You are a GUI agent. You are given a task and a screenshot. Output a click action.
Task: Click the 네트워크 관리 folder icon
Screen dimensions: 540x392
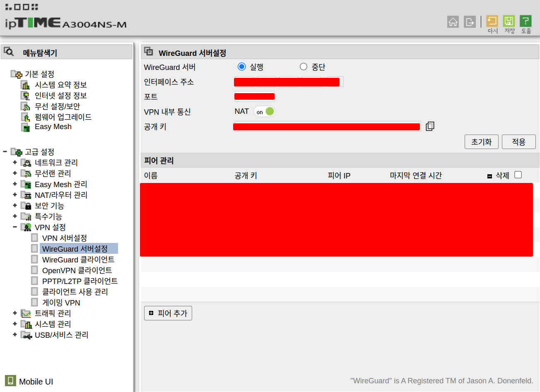click(x=26, y=163)
